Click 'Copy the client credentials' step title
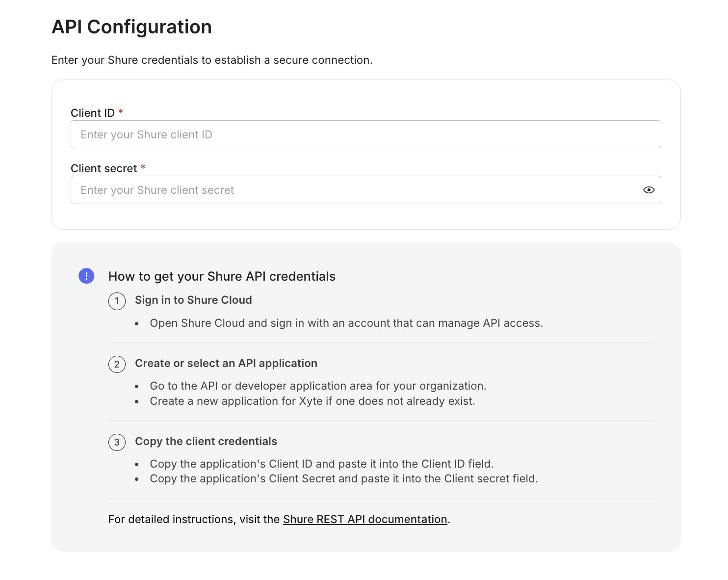Image resolution: width=728 pixels, height=580 pixels. pos(206,441)
